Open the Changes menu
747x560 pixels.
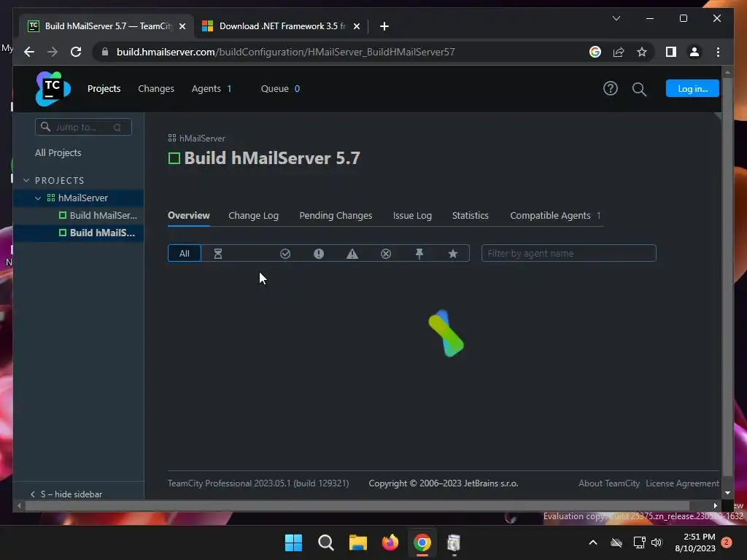[x=156, y=88]
